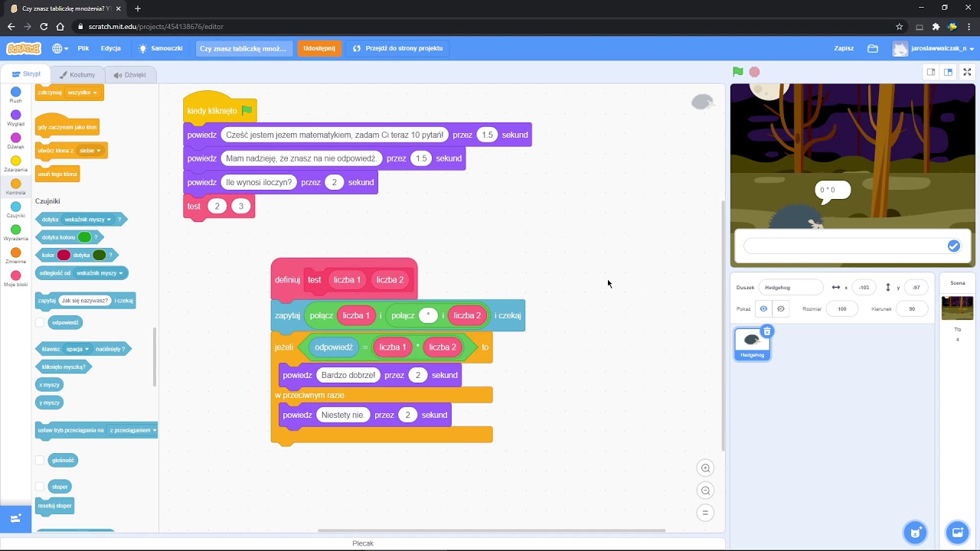Screen dimensions: 980x551
Task: Select the Wygląd block category
Action: click(15, 119)
